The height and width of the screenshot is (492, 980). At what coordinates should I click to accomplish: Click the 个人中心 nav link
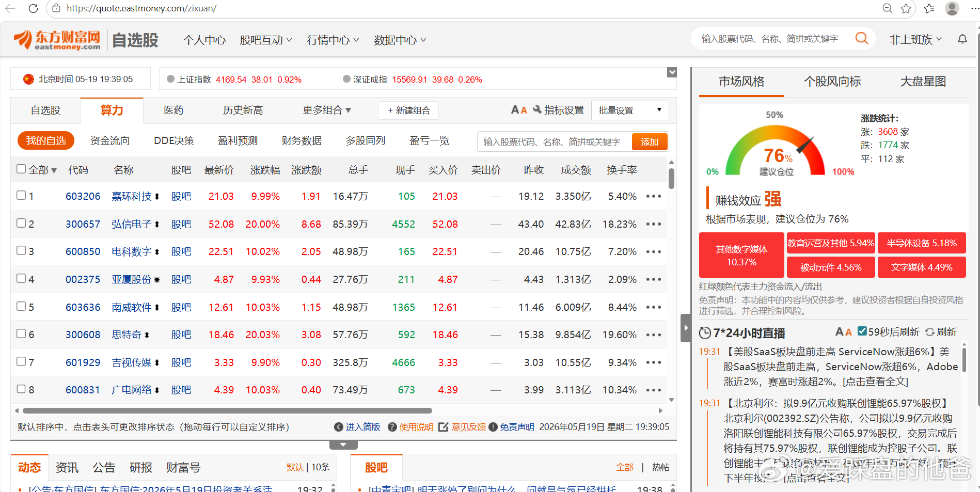click(204, 40)
